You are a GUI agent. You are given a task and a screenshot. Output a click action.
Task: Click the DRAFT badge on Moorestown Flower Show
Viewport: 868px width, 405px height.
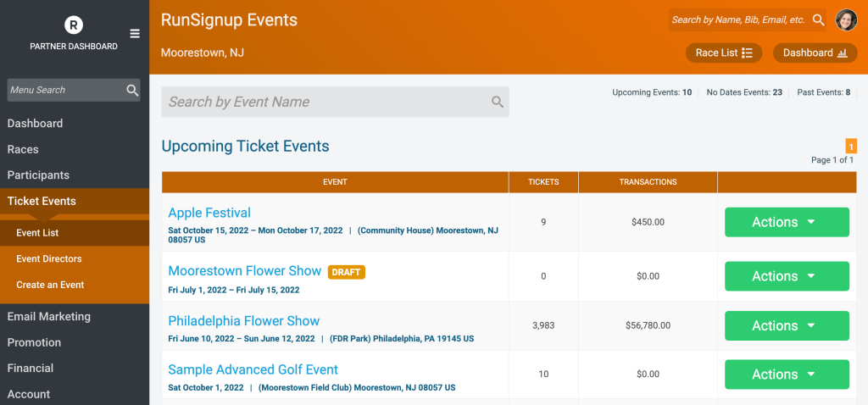[x=347, y=272]
